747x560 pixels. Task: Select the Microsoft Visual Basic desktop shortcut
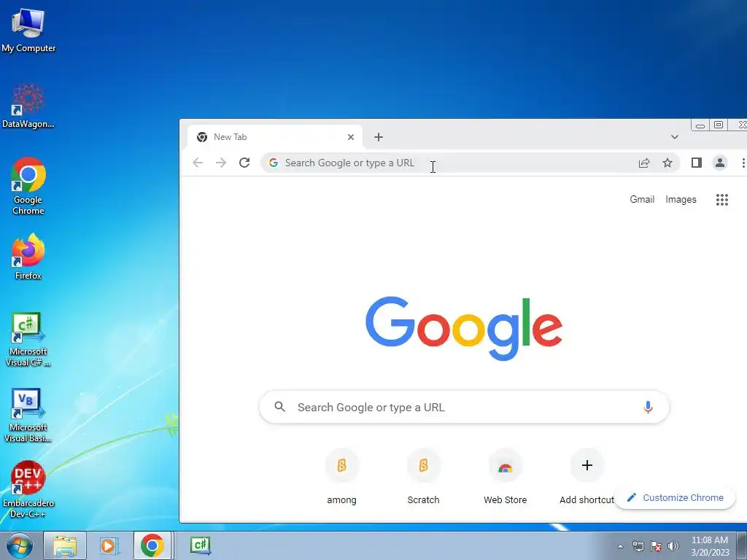(x=28, y=416)
